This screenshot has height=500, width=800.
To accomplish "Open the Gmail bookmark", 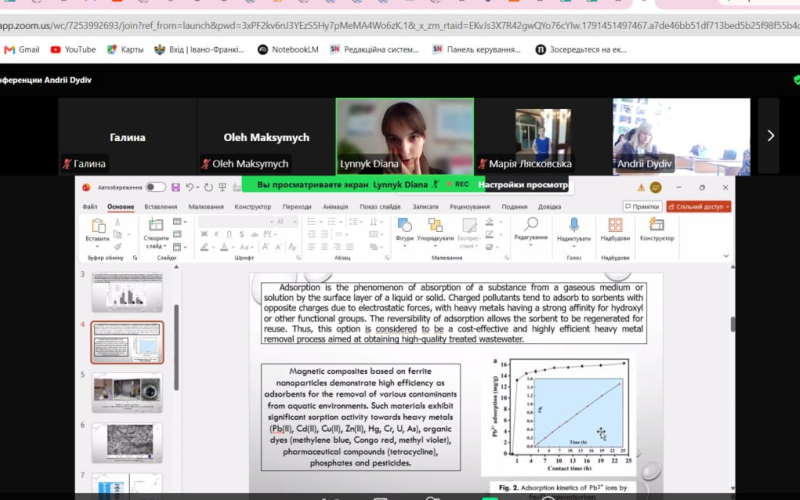I will pos(22,49).
